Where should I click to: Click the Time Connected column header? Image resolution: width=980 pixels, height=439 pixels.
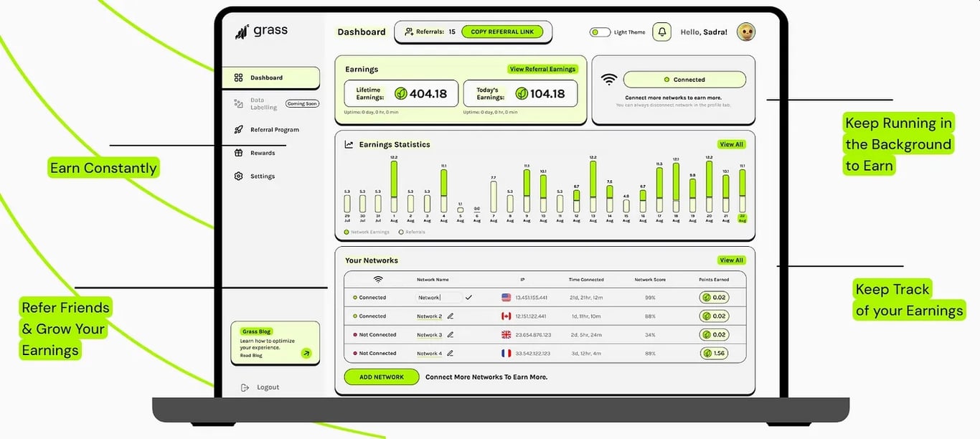point(586,279)
